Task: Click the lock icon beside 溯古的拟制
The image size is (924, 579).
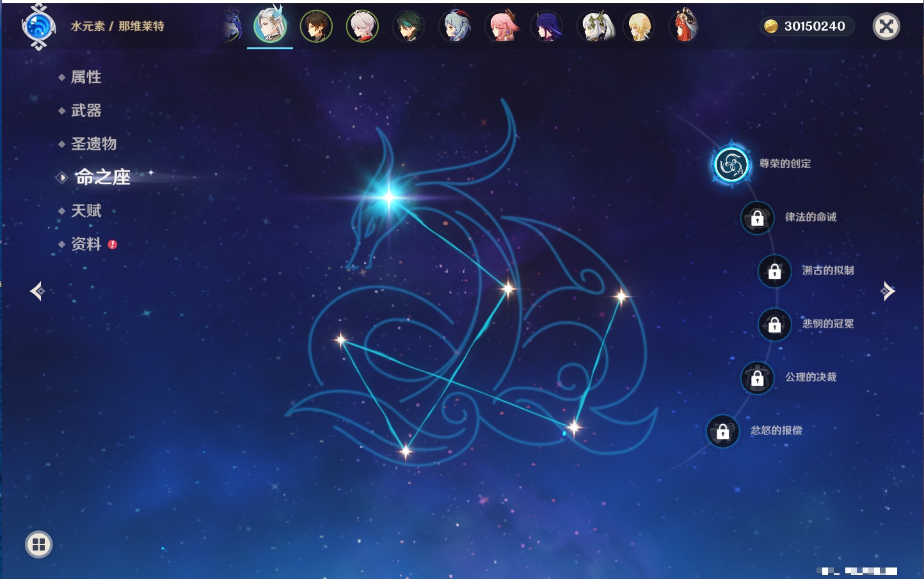Action: pos(775,271)
